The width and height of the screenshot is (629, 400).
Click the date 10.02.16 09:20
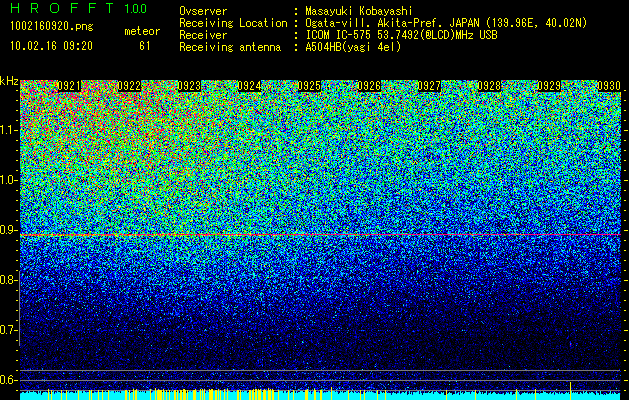point(51,46)
